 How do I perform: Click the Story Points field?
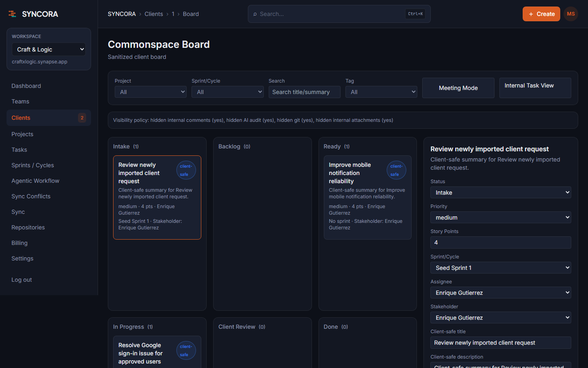501,242
